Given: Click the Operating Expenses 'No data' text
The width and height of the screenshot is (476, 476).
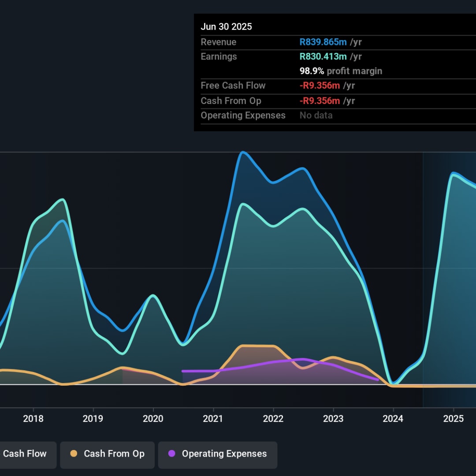Looking at the screenshot, I should (x=316, y=115).
